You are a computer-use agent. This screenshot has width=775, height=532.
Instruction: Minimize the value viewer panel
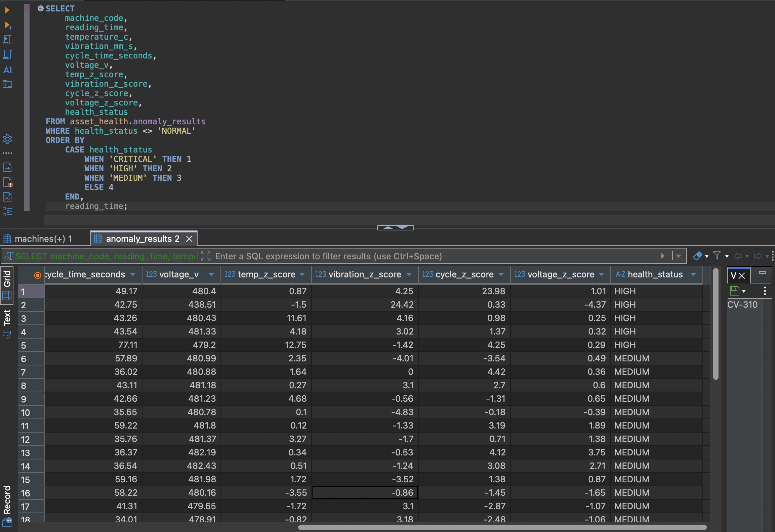[x=762, y=273]
